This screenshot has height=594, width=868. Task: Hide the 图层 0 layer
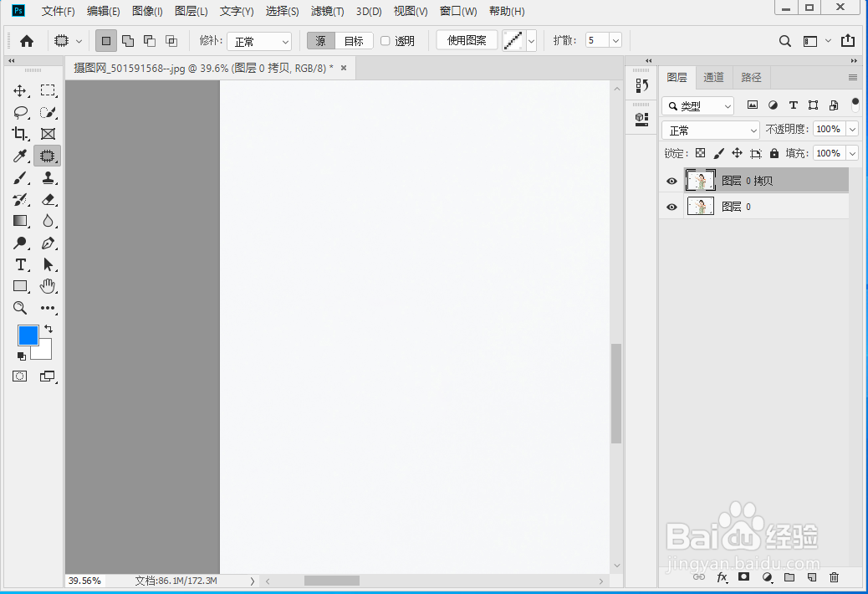[x=671, y=207]
